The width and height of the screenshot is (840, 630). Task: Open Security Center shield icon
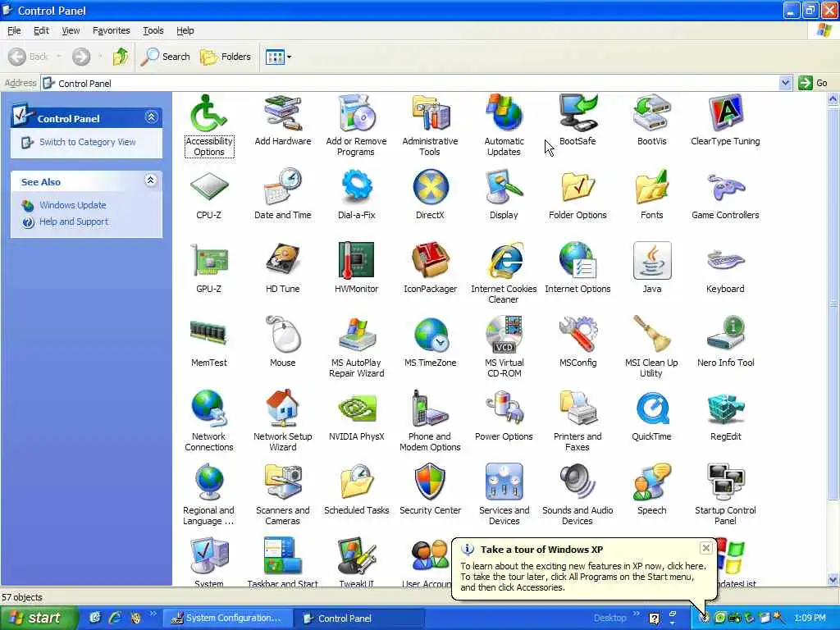430,482
